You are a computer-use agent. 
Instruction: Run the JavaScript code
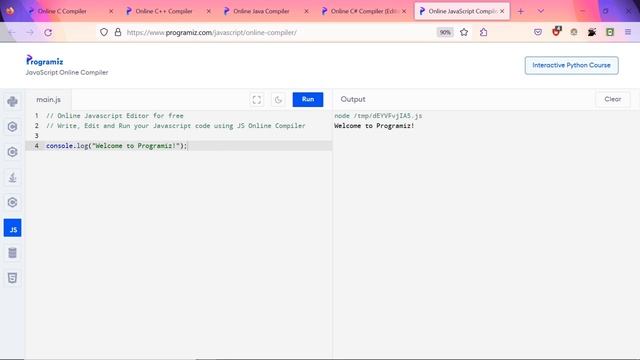308,99
